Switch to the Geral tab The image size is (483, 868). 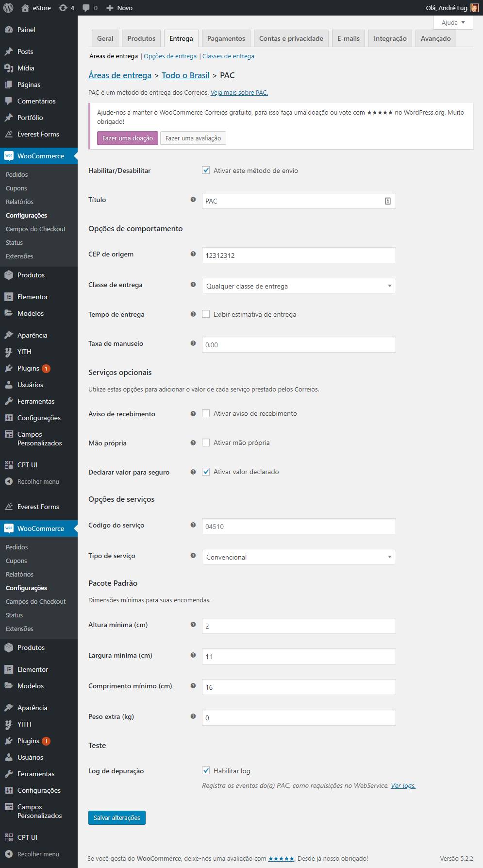[105, 38]
